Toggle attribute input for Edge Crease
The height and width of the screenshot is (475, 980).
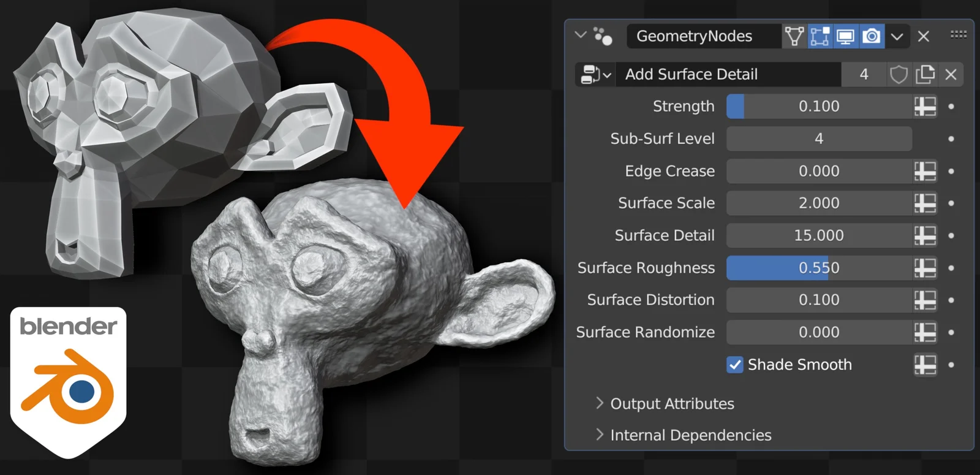click(925, 171)
